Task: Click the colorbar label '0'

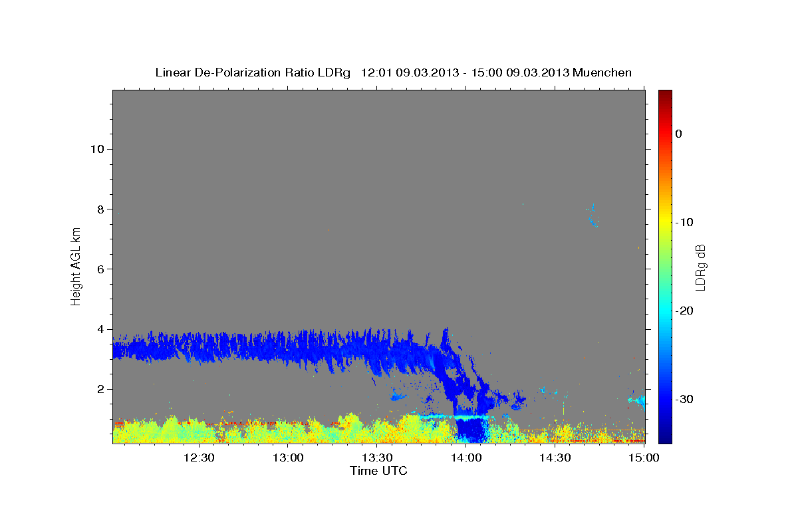Action: tap(679, 134)
